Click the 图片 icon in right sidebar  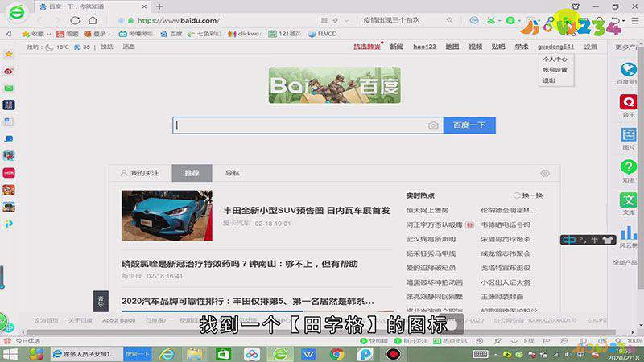click(x=629, y=134)
